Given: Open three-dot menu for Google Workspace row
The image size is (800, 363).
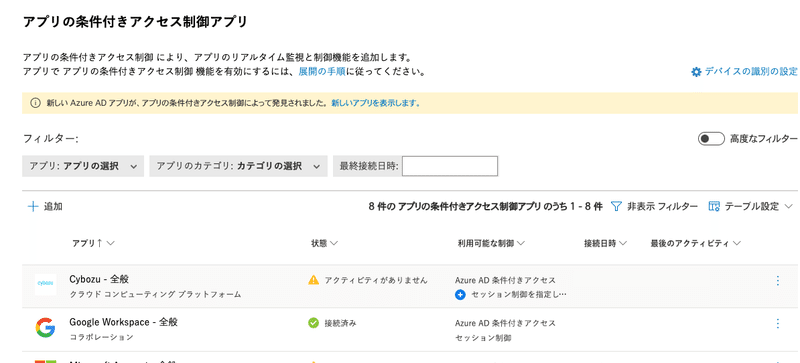Looking at the screenshot, I should coord(778,323).
